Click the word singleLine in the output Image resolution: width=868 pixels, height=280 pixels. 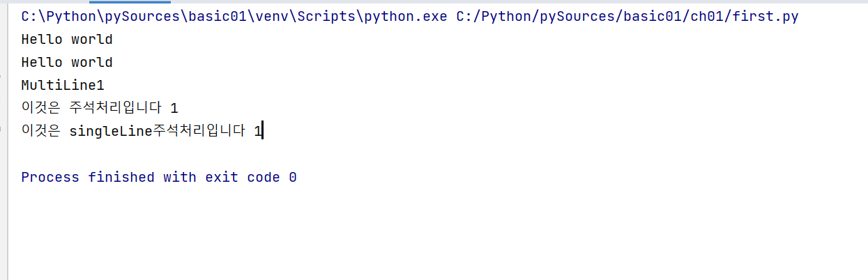tap(111, 131)
